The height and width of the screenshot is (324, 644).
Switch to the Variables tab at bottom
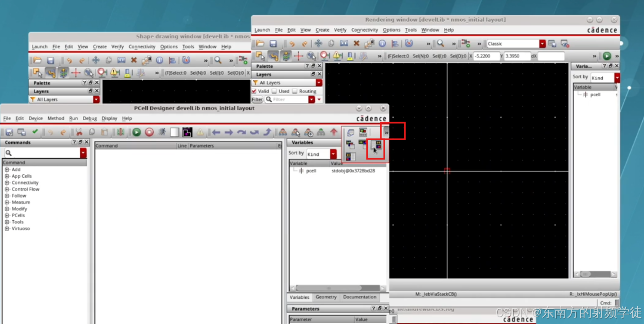click(x=300, y=297)
